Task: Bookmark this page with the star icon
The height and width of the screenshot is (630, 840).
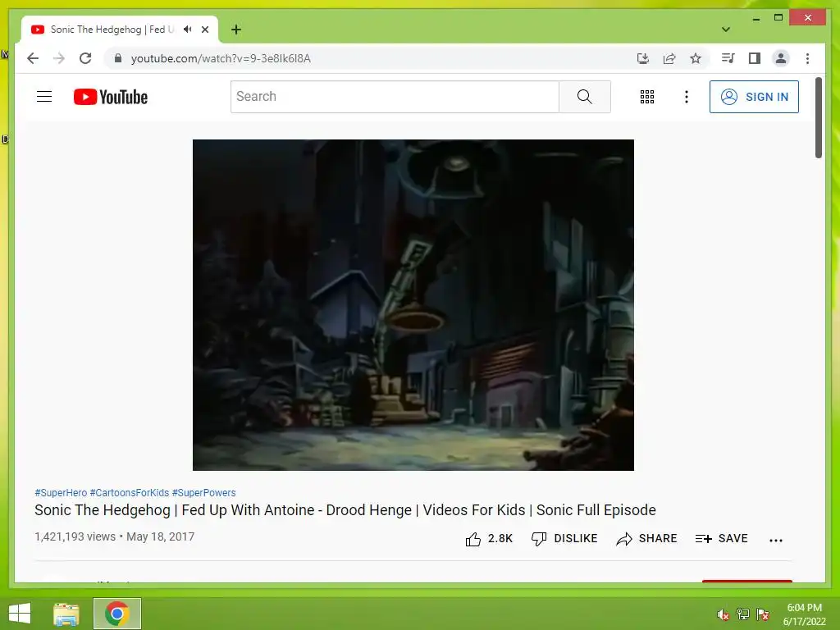Action: pyautogui.click(x=696, y=58)
